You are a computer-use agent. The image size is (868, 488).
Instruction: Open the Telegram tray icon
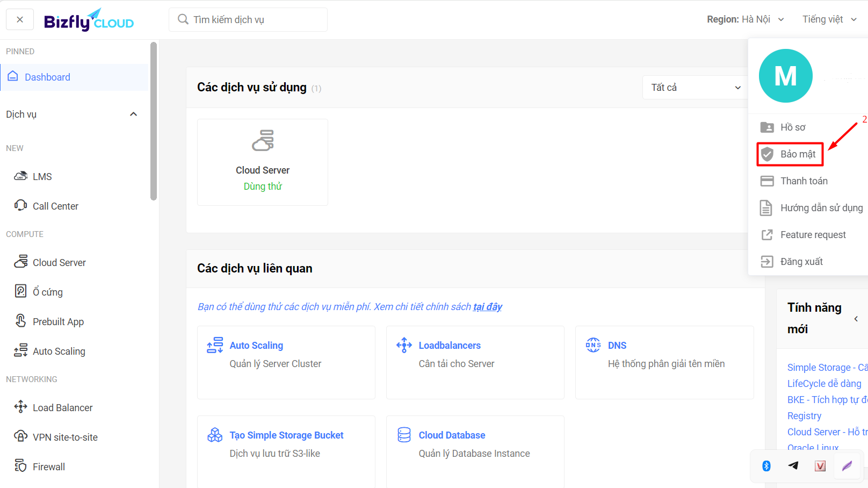click(793, 466)
